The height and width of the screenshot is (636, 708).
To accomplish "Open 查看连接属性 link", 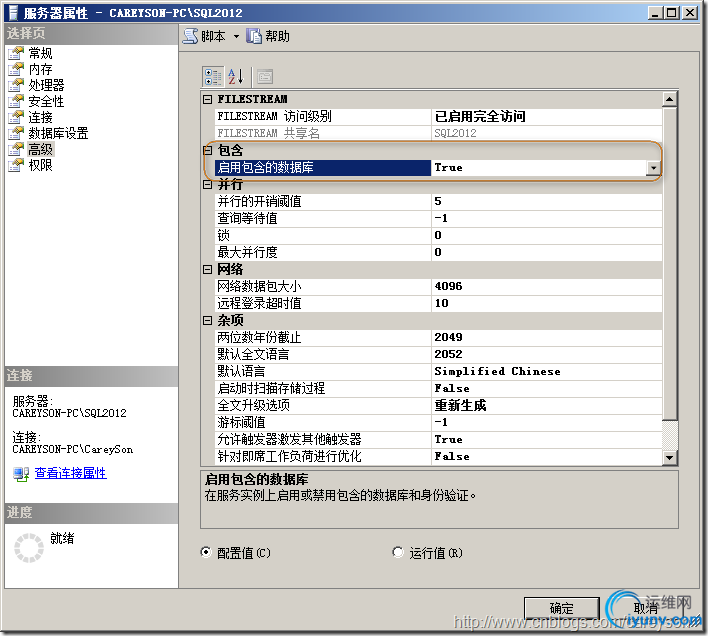I will [x=71, y=473].
